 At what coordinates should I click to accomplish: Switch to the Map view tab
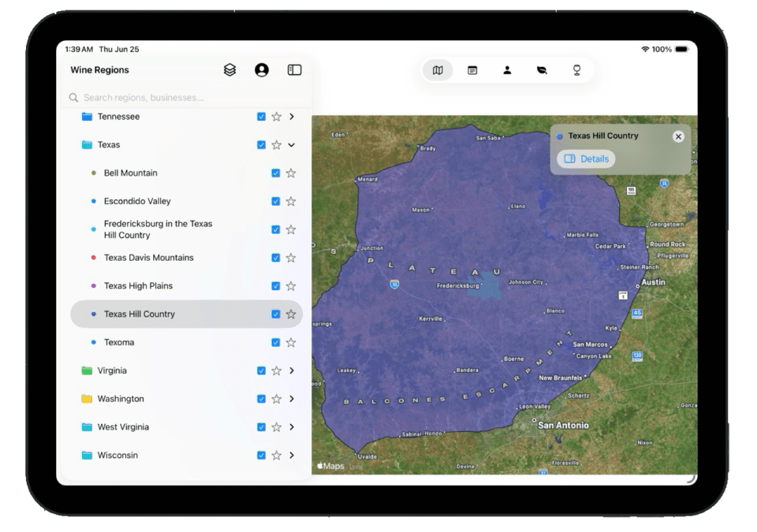(438, 70)
